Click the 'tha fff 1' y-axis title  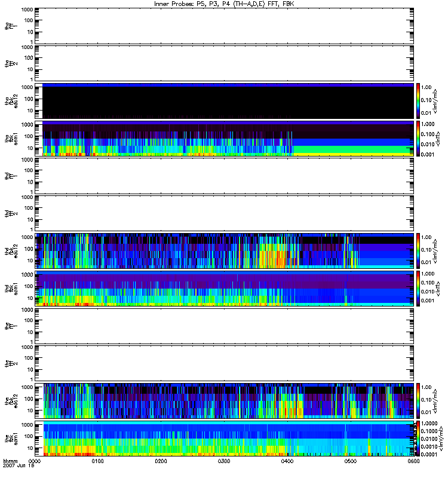[11, 26]
